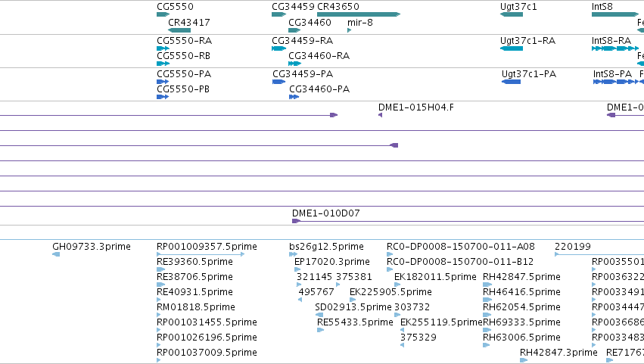
Task: Select the GH09733.3prime EST arrow
Action: point(56,255)
